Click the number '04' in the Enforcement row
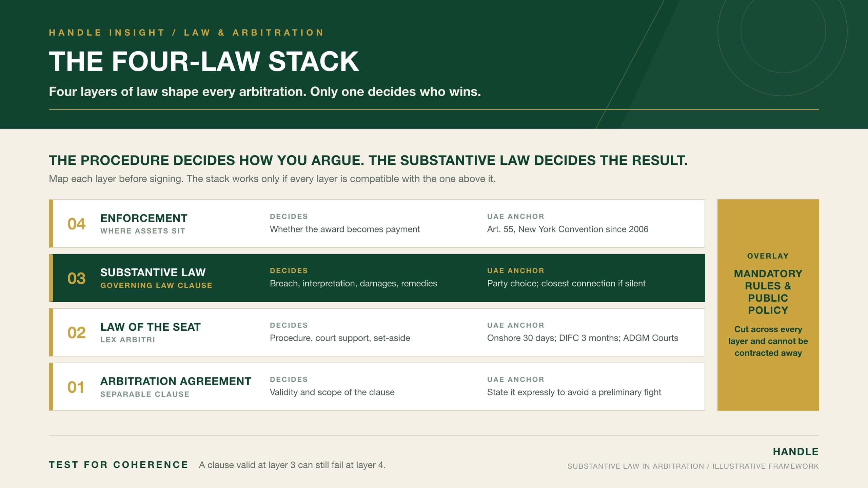The width and height of the screenshot is (868, 488). pyautogui.click(x=76, y=224)
